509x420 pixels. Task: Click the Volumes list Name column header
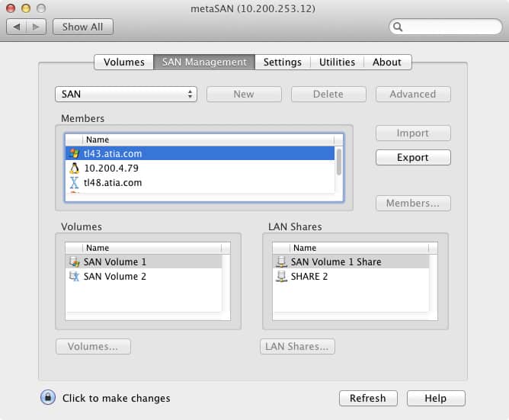click(152, 248)
